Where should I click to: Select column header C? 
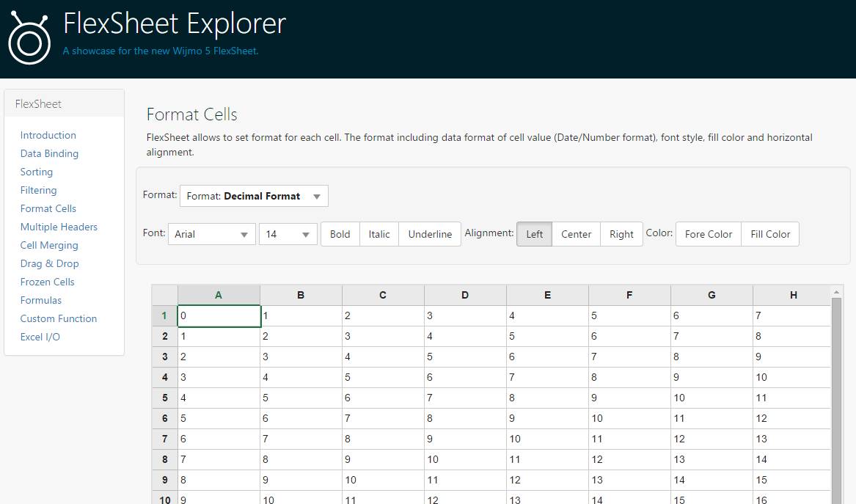click(383, 295)
